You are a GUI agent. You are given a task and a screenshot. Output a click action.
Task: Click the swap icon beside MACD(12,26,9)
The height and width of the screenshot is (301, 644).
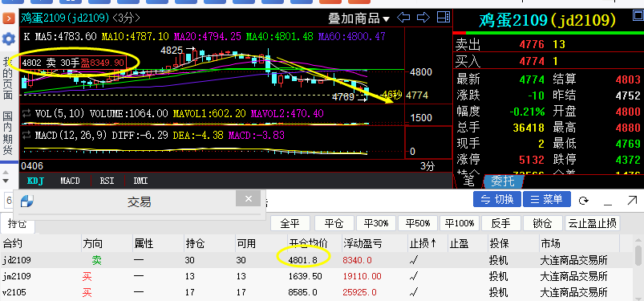27,136
